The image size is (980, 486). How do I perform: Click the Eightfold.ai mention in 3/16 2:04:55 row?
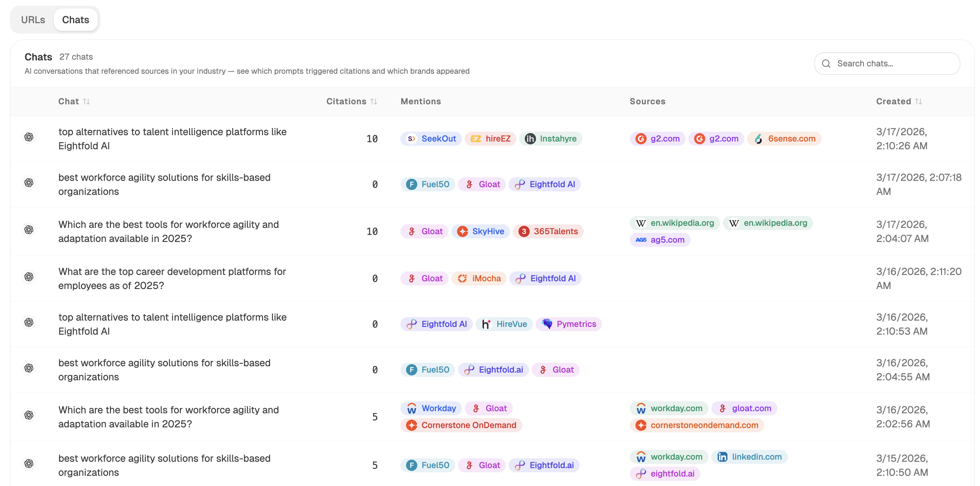click(x=493, y=370)
